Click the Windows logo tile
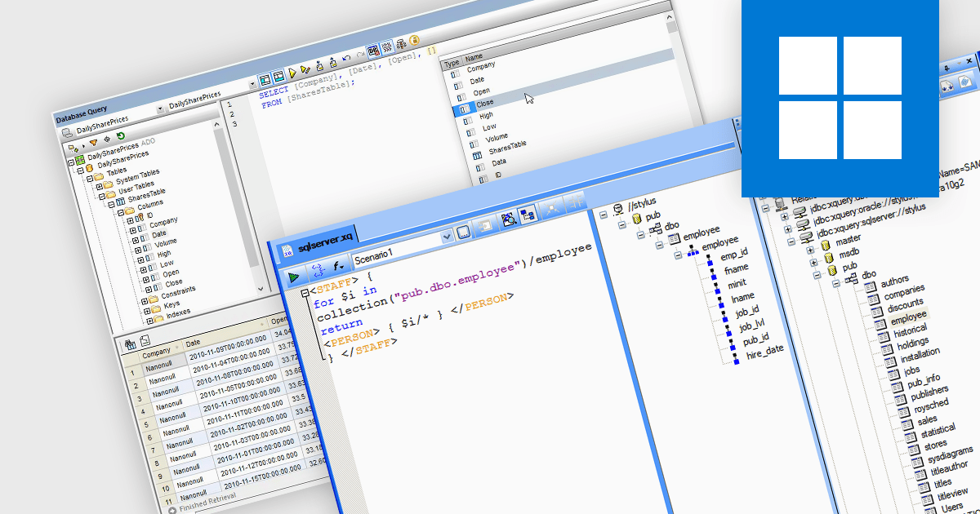Screen dimensions: 980x514 click(840, 98)
